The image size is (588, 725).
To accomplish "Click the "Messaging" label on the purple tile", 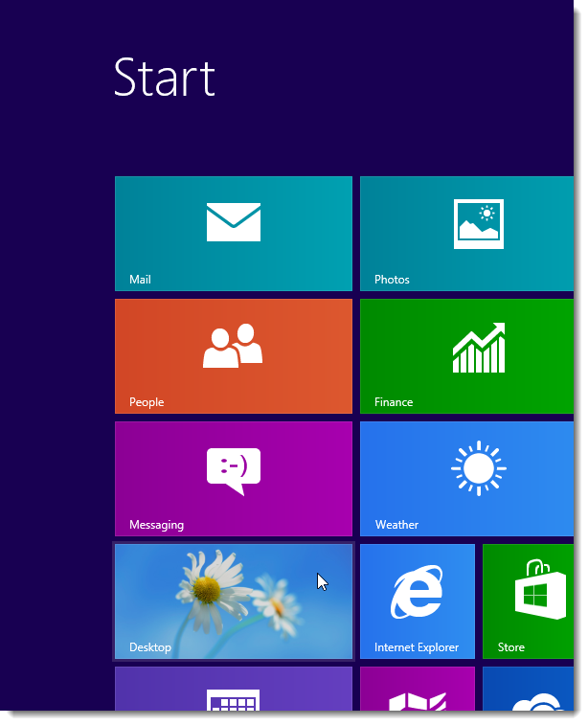I will point(156,525).
